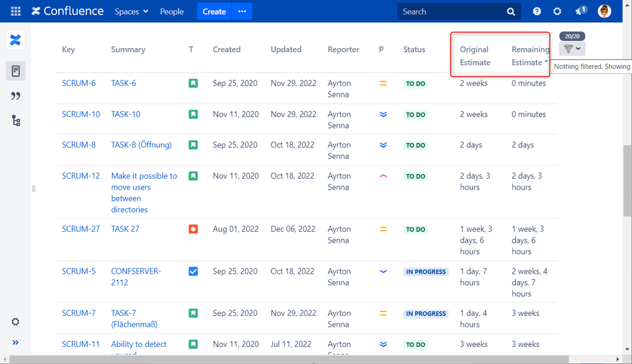Click the story type icon for SCRUM-8
Screen dimensions: 632x364
[193, 145]
